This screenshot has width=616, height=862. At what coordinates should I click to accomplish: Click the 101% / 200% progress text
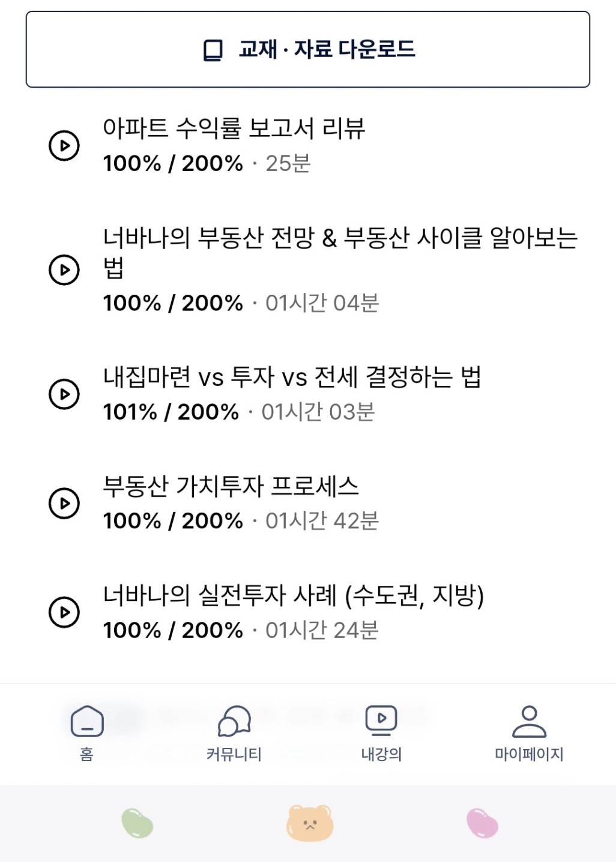(x=171, y=412)
